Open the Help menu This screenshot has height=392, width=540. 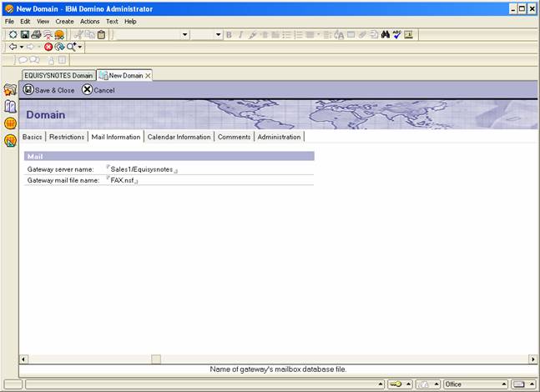click(x=130, y=22)
